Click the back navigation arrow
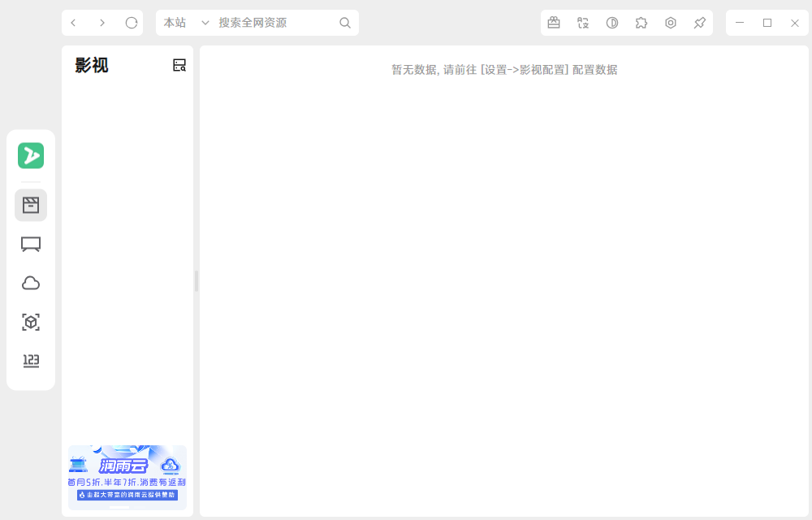 coord(73,23)
